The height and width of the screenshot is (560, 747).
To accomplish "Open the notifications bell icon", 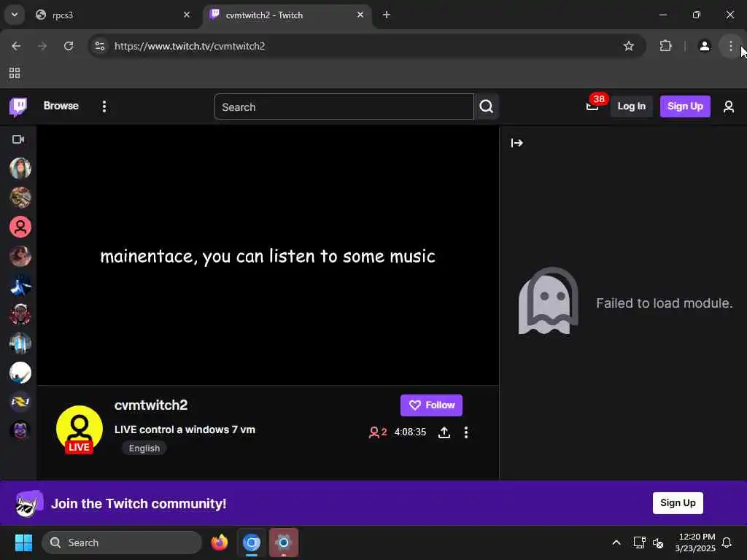I will (727, 542).
